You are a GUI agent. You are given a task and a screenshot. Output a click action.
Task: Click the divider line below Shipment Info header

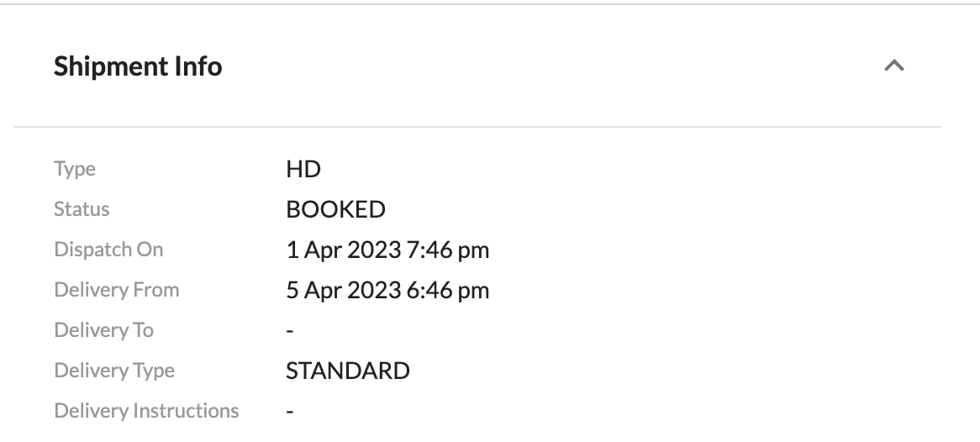click(477, 127)
